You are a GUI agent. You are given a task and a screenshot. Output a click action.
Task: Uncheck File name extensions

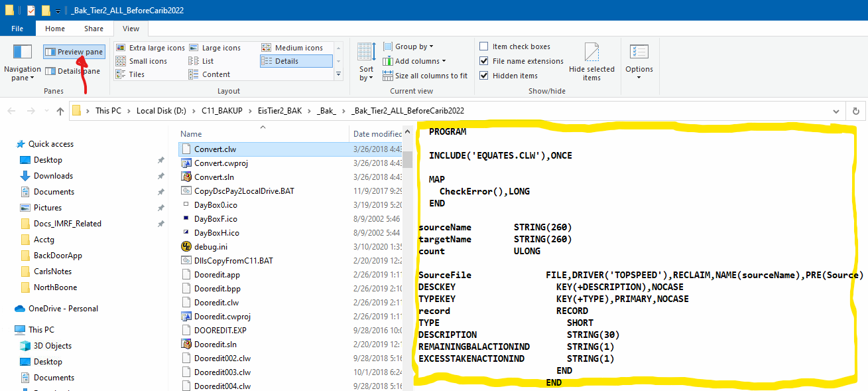coord(484,61)
